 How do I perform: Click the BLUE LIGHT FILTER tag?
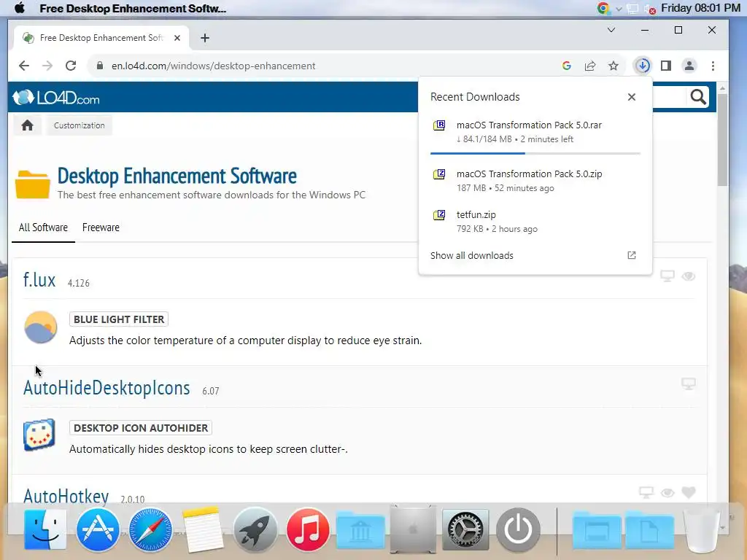click(119, 319)
